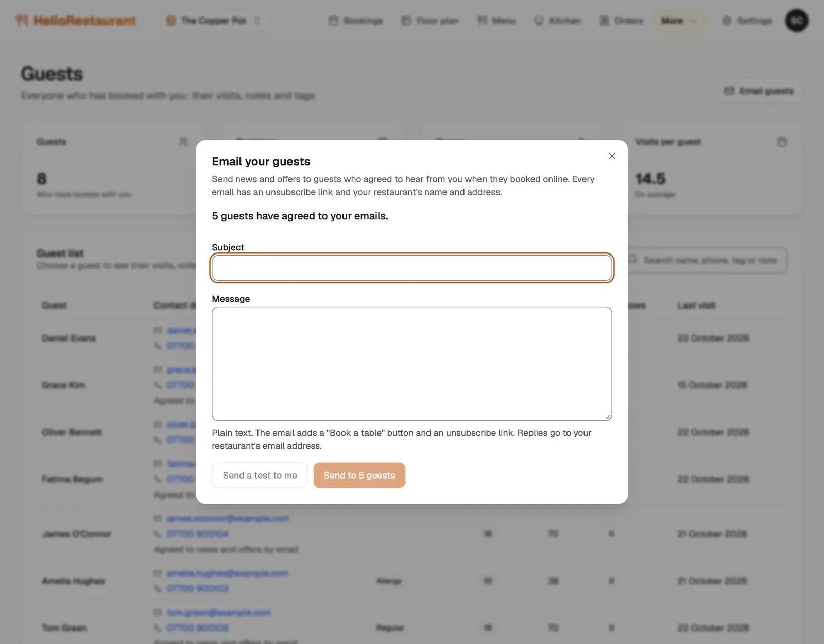Screen dimensions: 824x644
Task: Open the Bookings page in navigation
Action: tap(356, 21)
